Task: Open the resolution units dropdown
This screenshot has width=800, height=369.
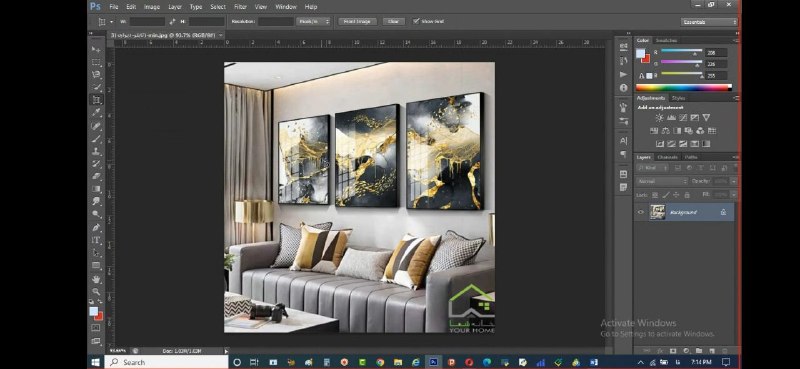Action: pos(314,21)
